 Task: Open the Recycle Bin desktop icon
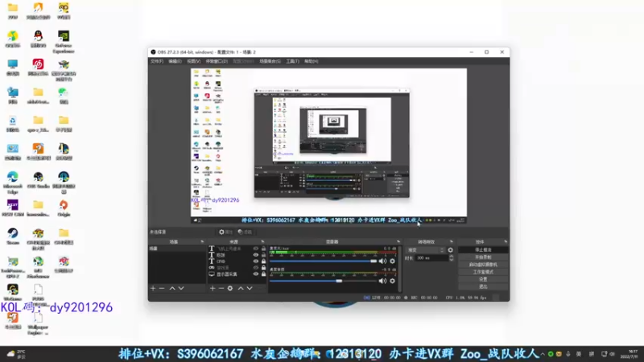13,124
